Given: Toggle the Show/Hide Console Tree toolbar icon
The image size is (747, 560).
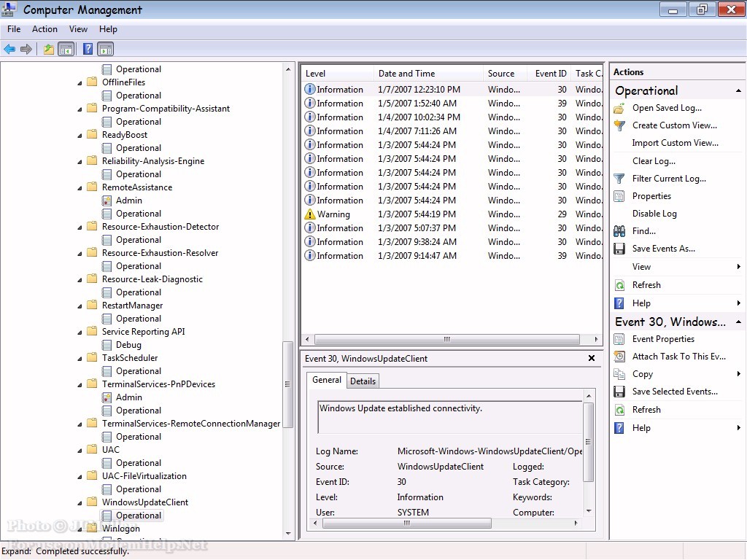Looking at the screenshot, I should point(66,49).
